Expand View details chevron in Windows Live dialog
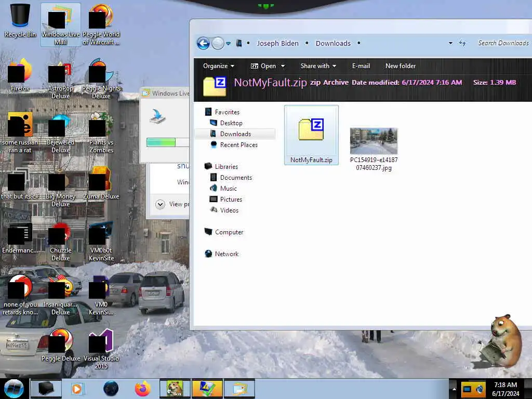This screenshot has width=532, height=399. click(160, 204)
